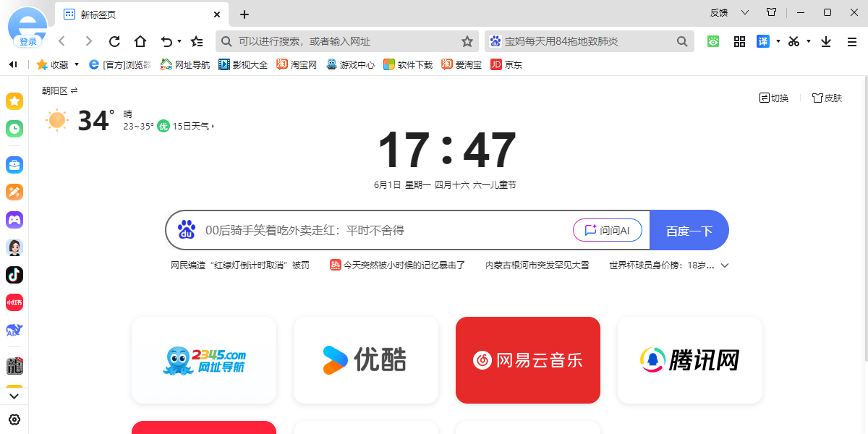Click the 反馈 feedback link
The width and height of the screenshot is (868, 434).
tap(719, 12)
